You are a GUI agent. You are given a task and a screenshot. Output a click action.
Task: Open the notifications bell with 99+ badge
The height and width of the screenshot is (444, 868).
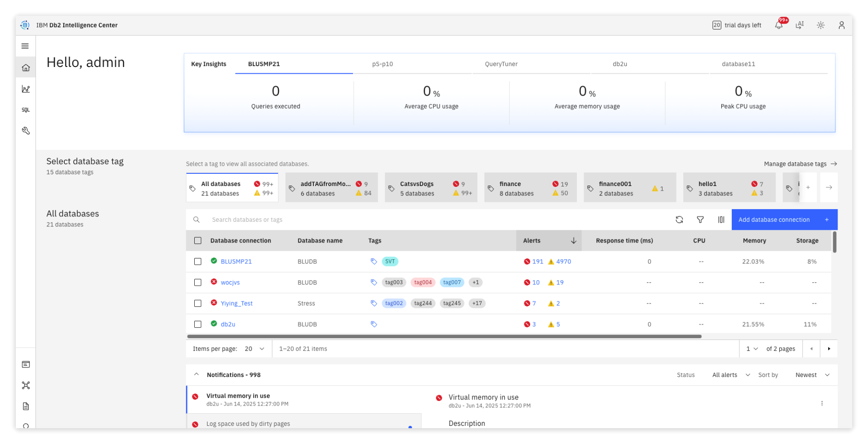point(779,25)
